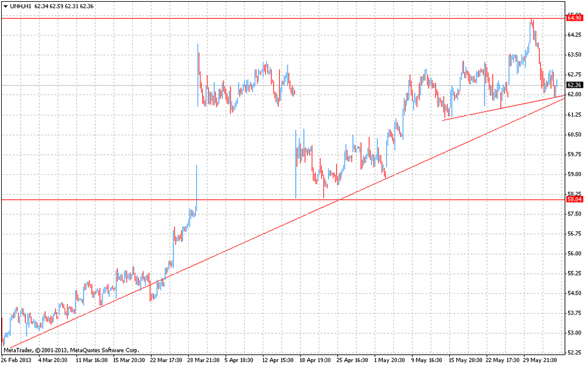Image resolution: width=588 pixels, height=365 pixels.
Task: Click the 12 Apr 15:30 time label
Action: tap(278, 360)
